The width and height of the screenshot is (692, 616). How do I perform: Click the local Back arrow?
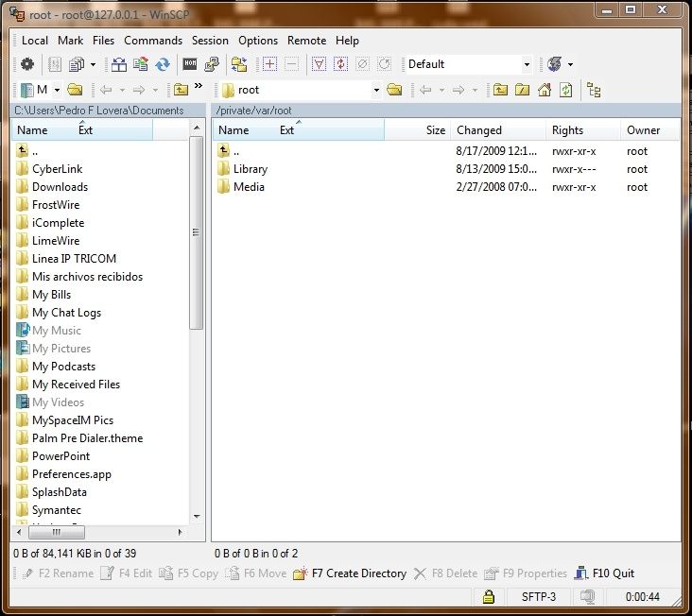(x=106, y=90)
